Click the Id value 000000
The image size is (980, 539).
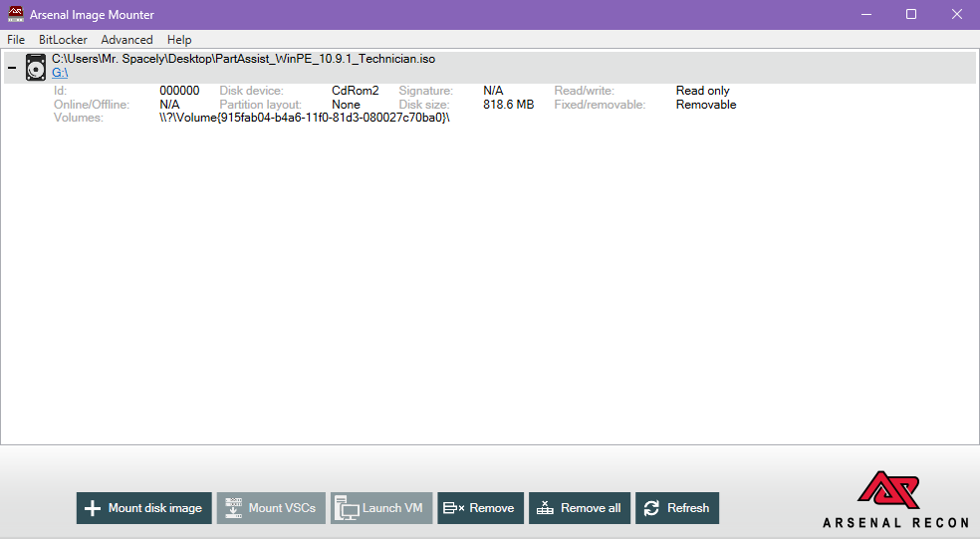tap(179, 91)
